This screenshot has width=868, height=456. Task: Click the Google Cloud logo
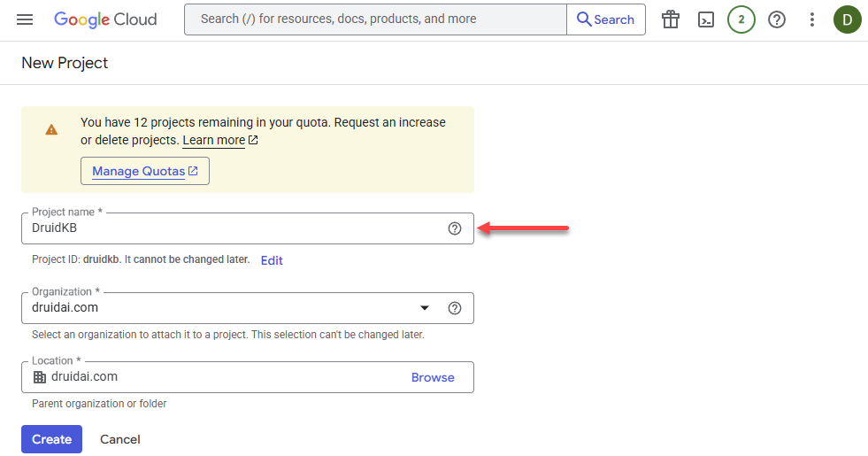(x=105, y=20)
